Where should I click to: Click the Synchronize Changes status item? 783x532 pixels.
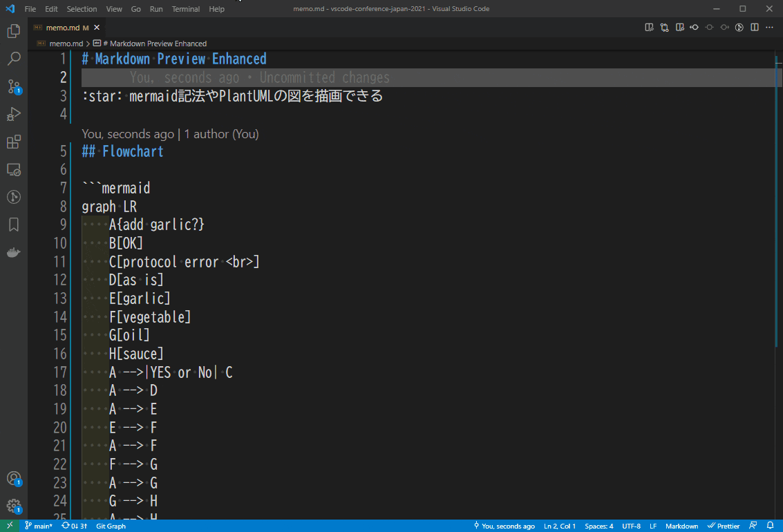74,526
